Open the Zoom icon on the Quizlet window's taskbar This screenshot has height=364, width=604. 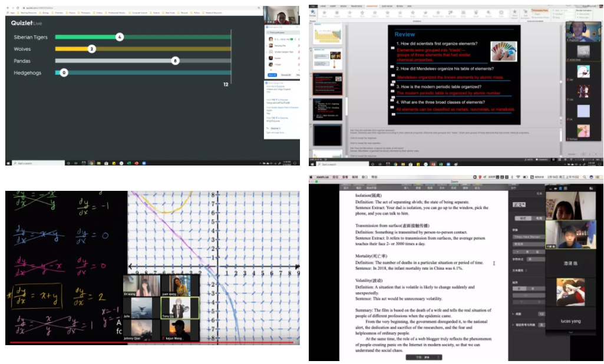(x=144, y=163)
